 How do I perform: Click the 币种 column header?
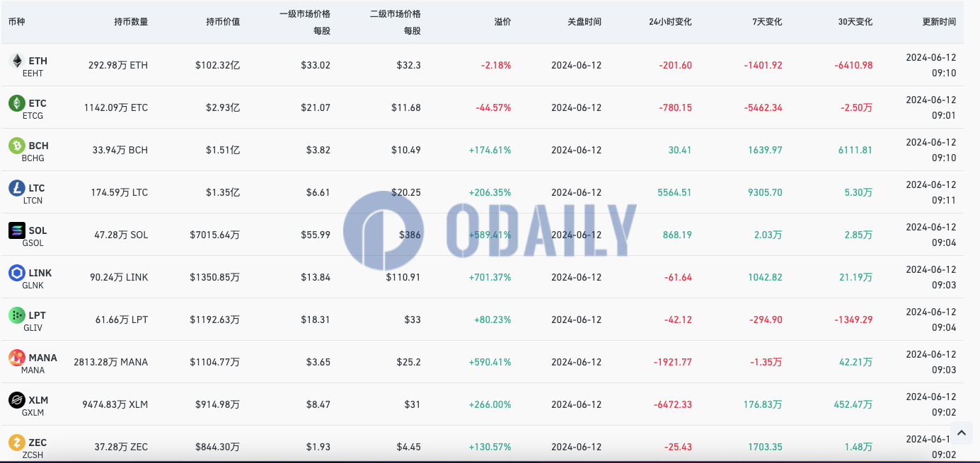tap(16, 22)
